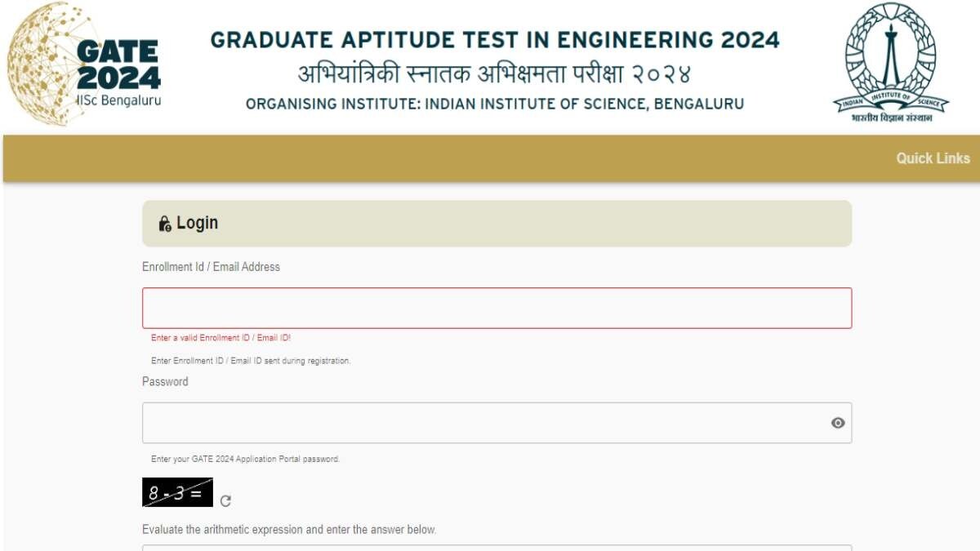The height and width of the screenshot is (551, 980).
Task: Select the captcha answer input box
Action: coord(497,548)
